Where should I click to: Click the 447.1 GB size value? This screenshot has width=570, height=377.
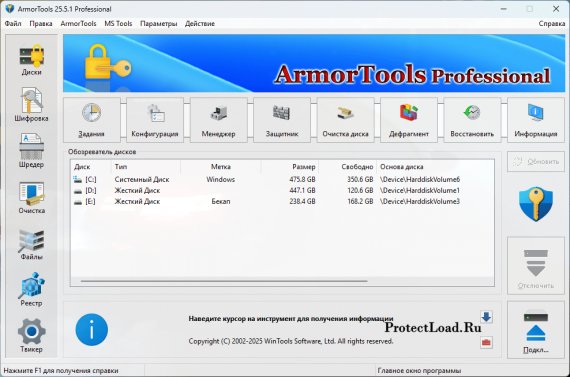[302, 190]
